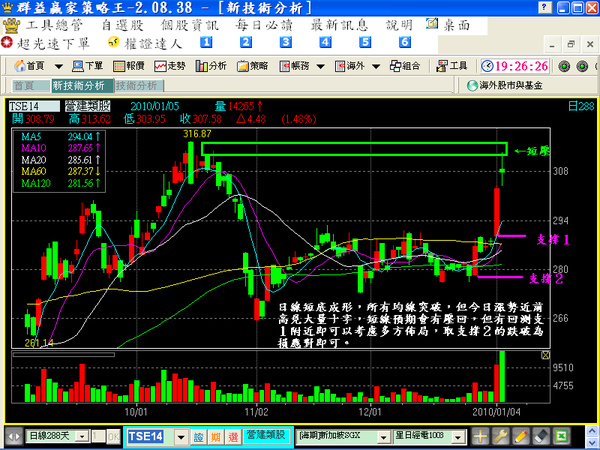Click the 期 futures button
600x450 pixels.
click(216, 436)
